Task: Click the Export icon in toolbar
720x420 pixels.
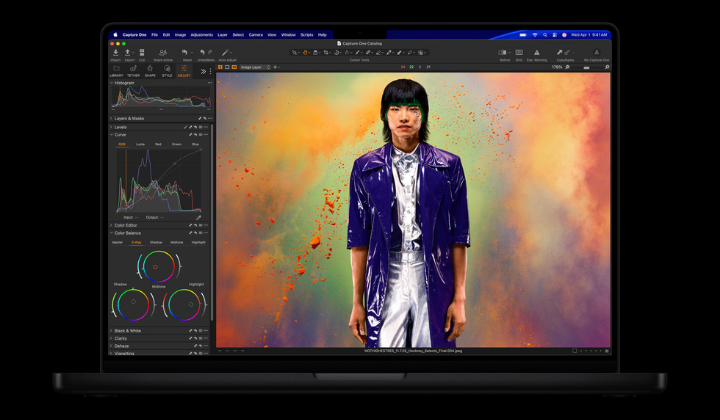Action: [x=129, y=53]
